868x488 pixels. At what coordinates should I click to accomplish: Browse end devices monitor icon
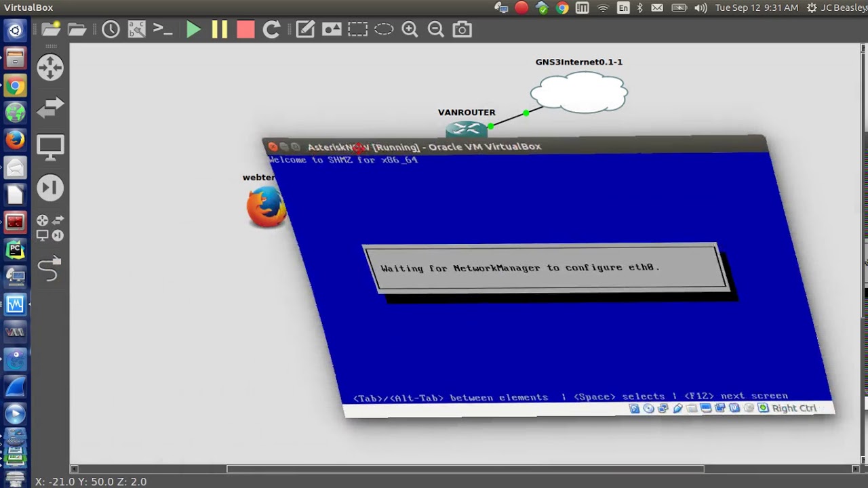point(50,147)
